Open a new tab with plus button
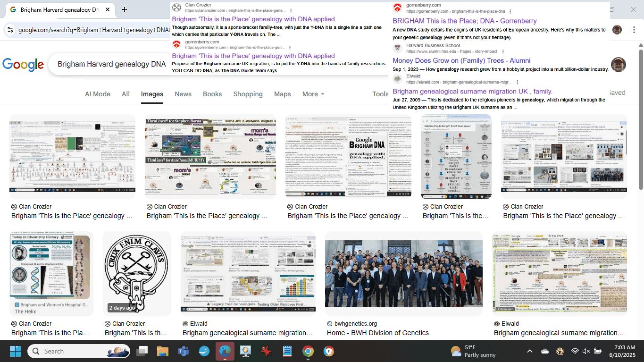 (125, 9)
